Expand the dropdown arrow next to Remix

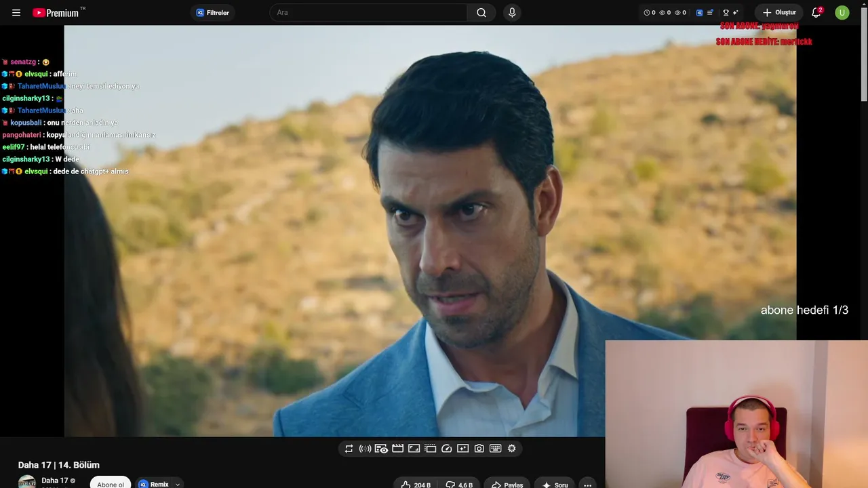178,484
